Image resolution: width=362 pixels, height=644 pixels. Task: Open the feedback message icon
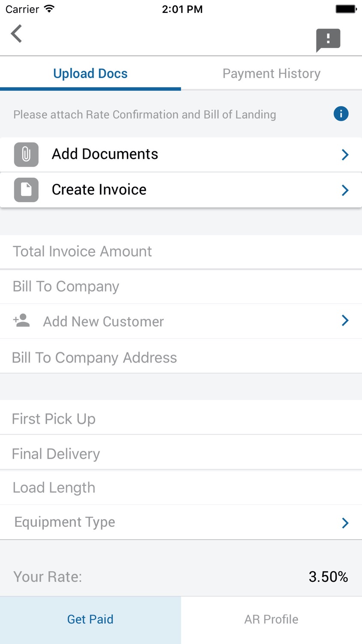pyautogui.click(x=328, y=40)
